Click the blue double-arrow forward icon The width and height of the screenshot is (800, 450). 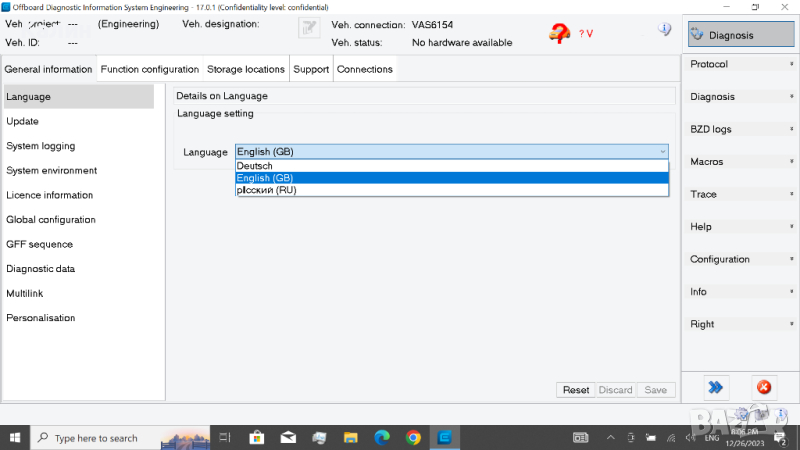point(715,387)
